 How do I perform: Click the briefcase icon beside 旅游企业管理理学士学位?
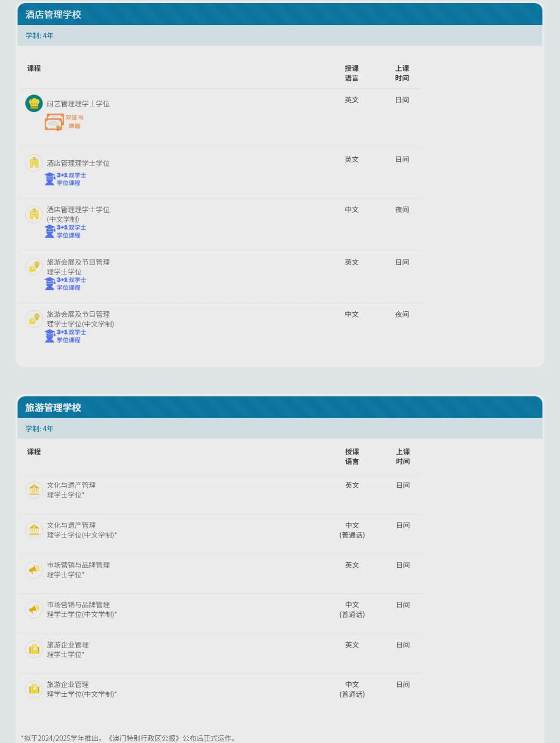[34, 649]
